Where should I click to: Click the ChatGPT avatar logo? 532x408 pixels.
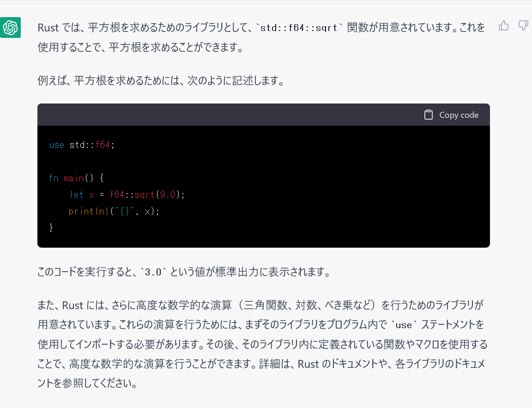click(x=10, y=28)
